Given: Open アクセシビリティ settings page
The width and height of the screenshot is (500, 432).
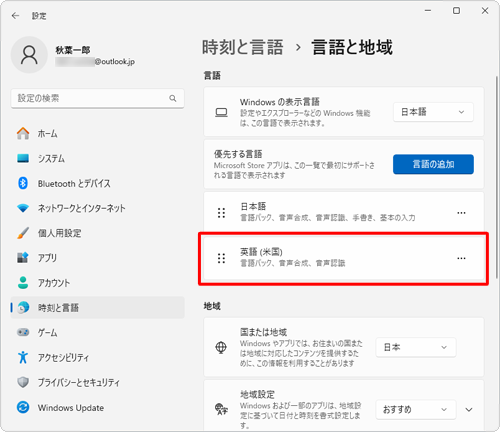Looking at the screenshot, I should click(x=98, y=357).
